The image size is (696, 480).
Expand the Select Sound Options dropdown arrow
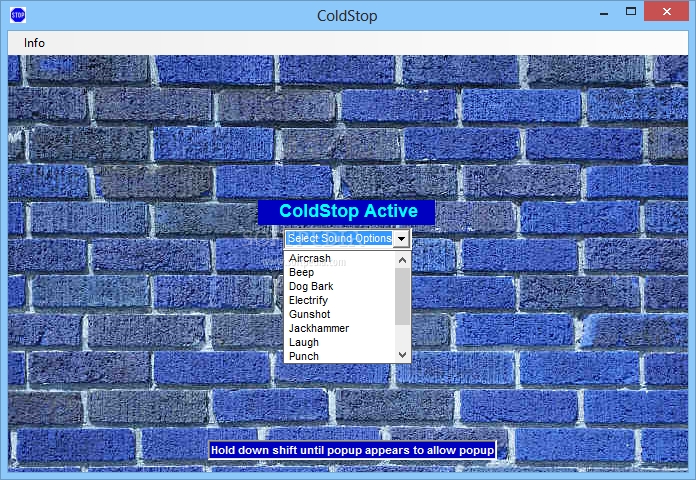click(x=401, y=239)
